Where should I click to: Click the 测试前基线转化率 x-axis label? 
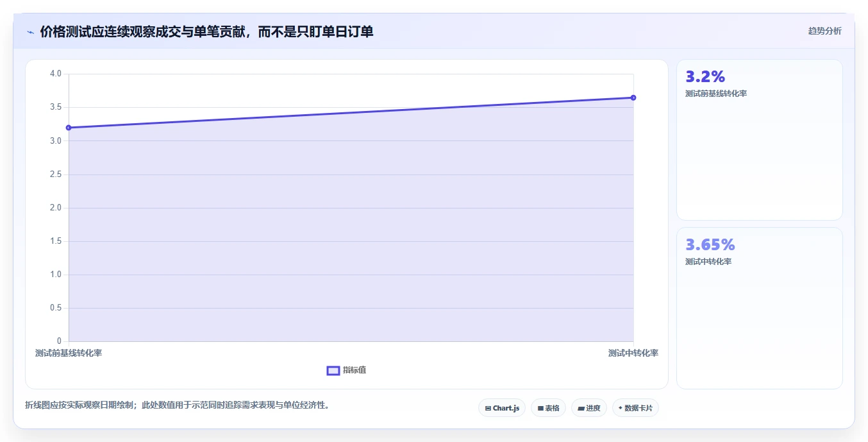(x=69, y=353)
